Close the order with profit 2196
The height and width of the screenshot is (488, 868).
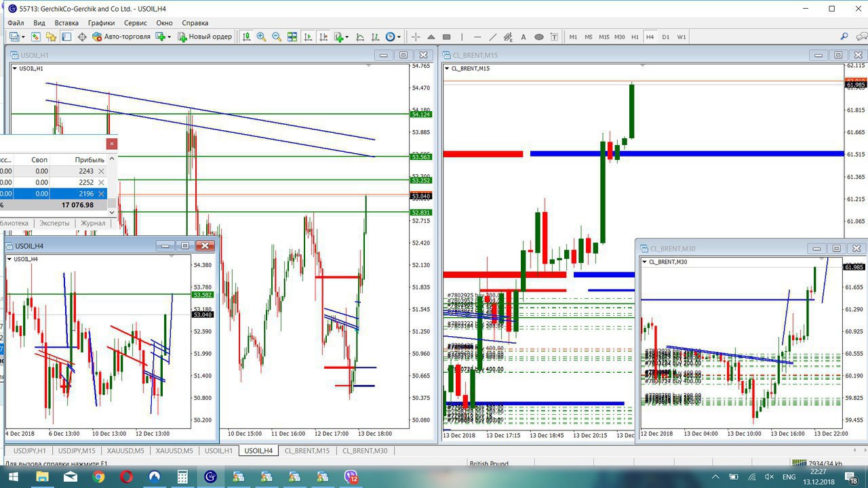click(101, 194)
